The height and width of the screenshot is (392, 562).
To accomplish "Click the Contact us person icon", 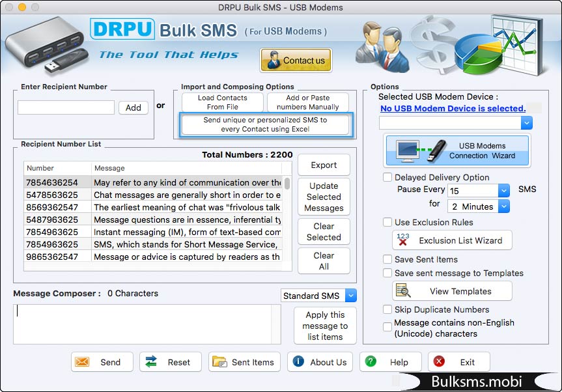I will tap(274, 60).
